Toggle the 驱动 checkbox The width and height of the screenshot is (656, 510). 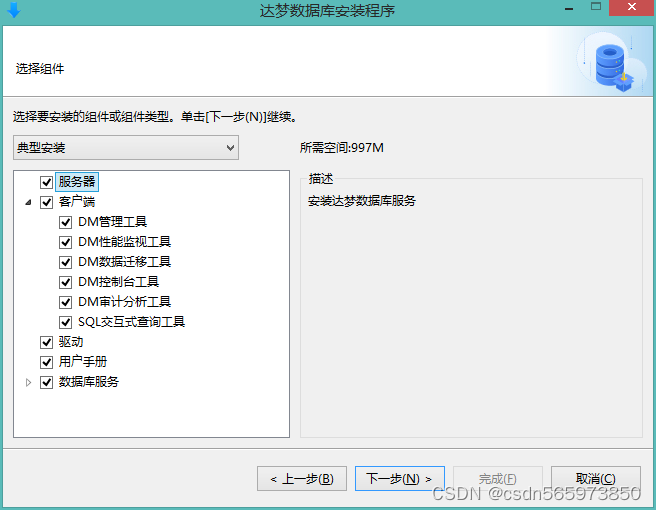[x=46, y=342]
